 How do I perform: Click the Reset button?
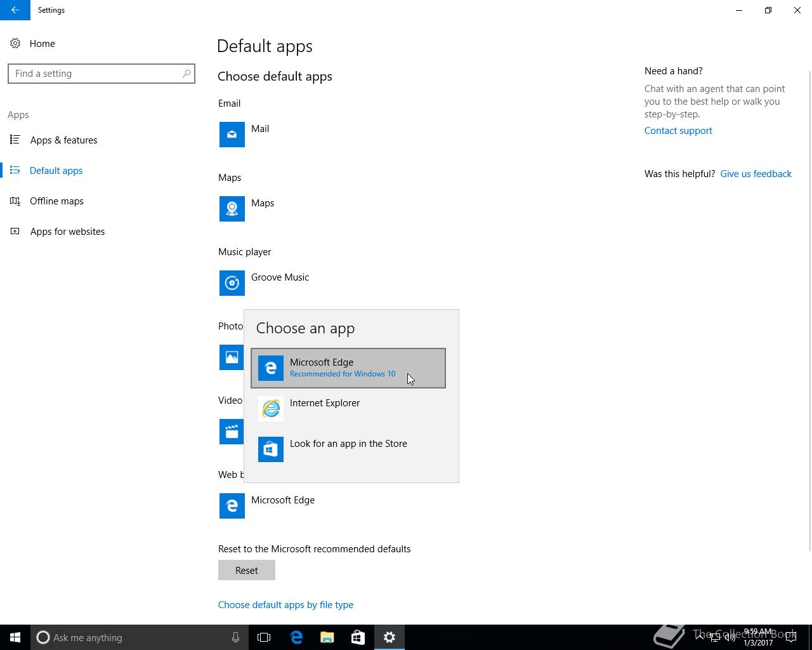point(247,570)
